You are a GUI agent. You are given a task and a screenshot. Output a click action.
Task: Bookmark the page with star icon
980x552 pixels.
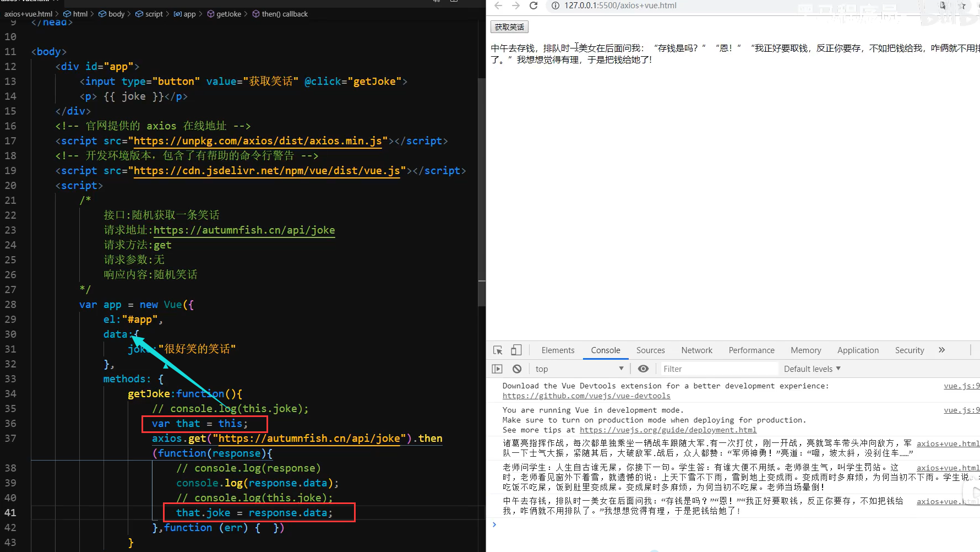962,6
